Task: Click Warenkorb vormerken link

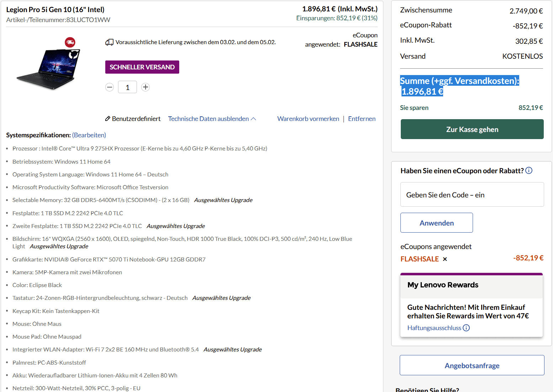Action: point(308,119)
